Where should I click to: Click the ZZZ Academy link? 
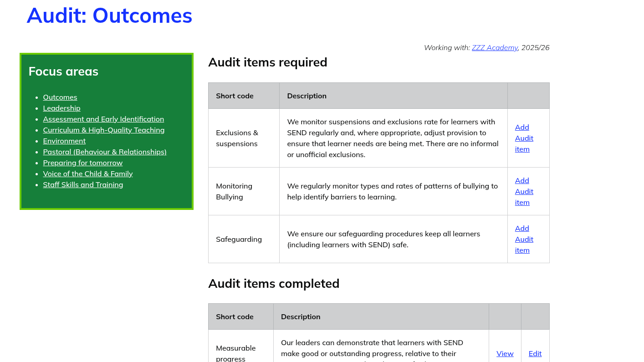click(x=495, y=47)
